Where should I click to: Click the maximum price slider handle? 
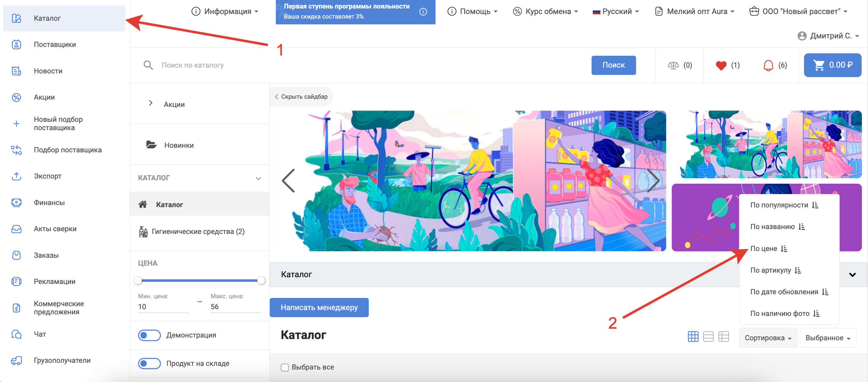click(261, 280)
